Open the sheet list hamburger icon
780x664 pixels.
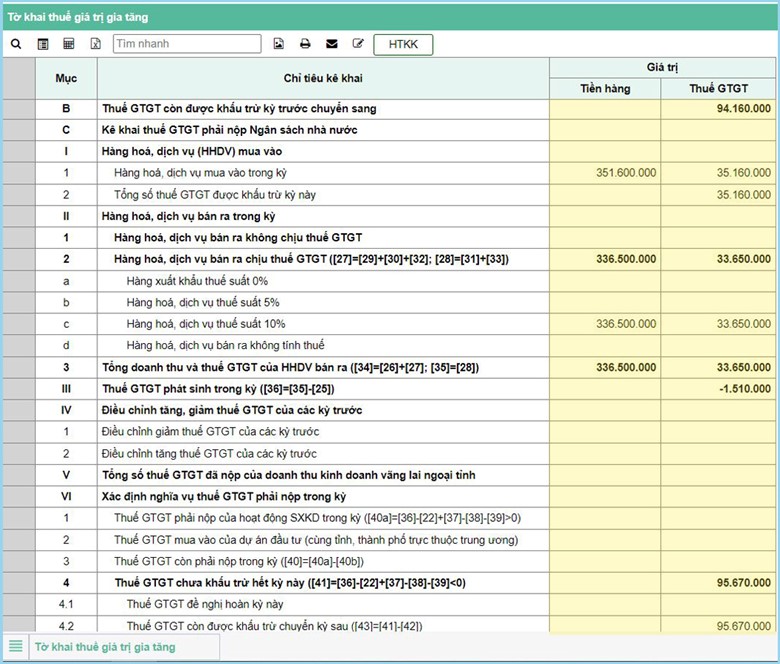15,646
